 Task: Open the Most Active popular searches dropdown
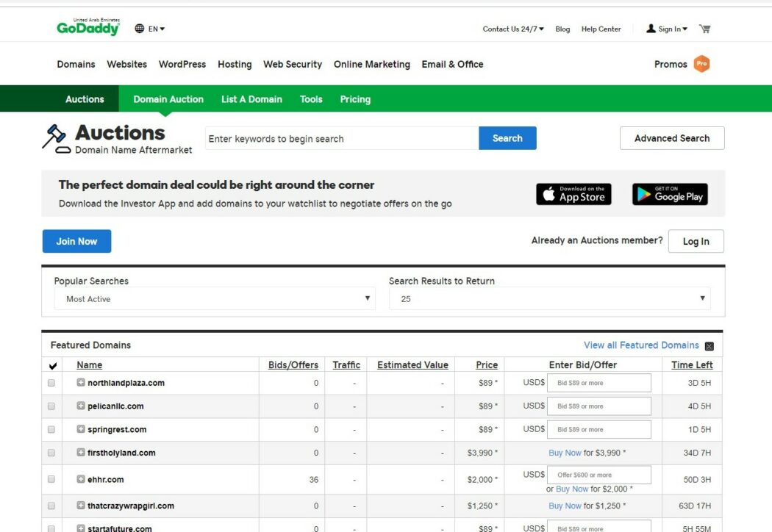coord(213,298)
